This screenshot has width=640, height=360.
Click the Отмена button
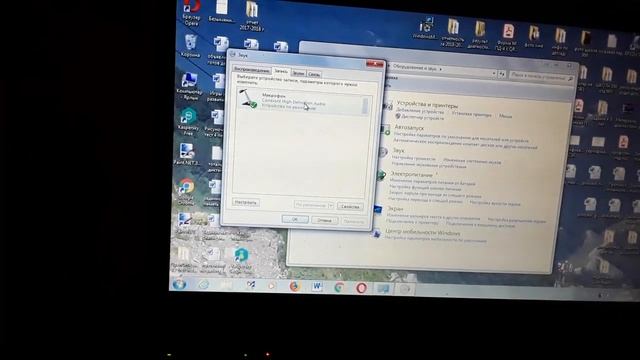click(x=325, y=220)
